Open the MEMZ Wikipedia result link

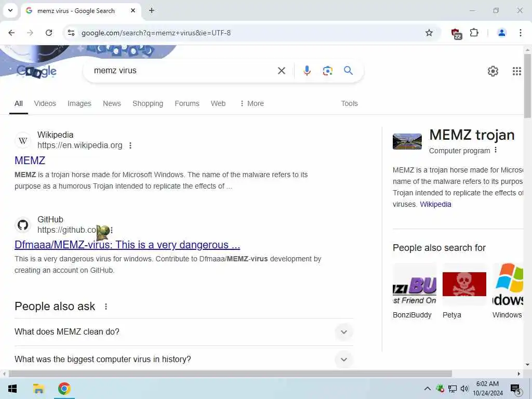coord(30,161)
